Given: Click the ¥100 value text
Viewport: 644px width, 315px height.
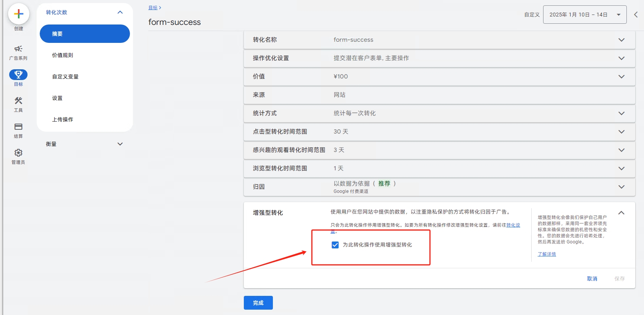Looking at the screenshot, I should [x=341, y=77].
